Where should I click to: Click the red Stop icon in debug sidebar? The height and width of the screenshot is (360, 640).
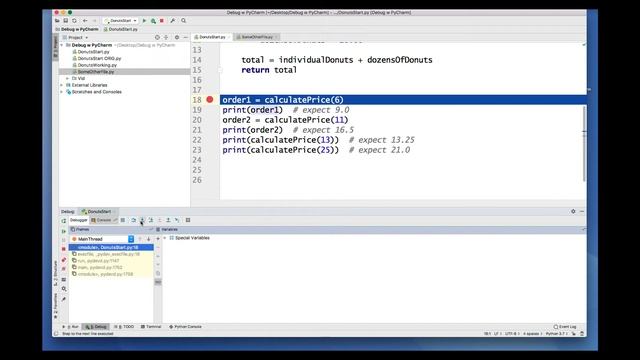point(64,249)
